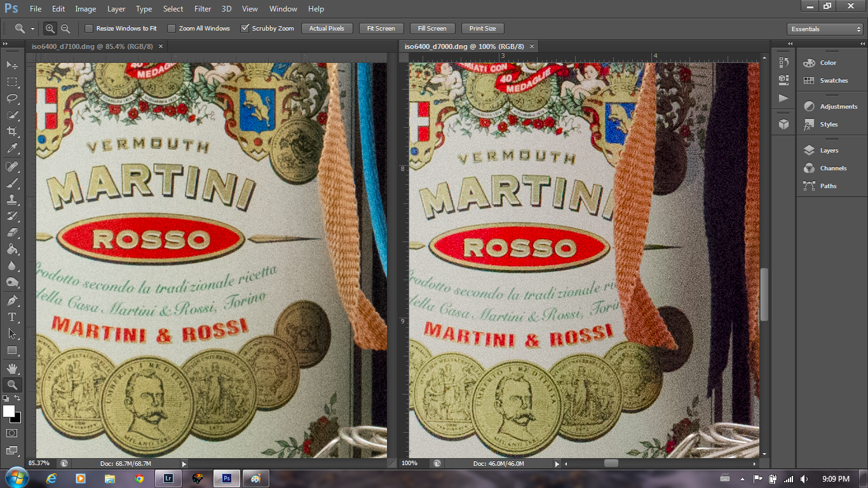868x488 pixels.
Task: Select the Eyedropper tool
Action: coord(12,149)
